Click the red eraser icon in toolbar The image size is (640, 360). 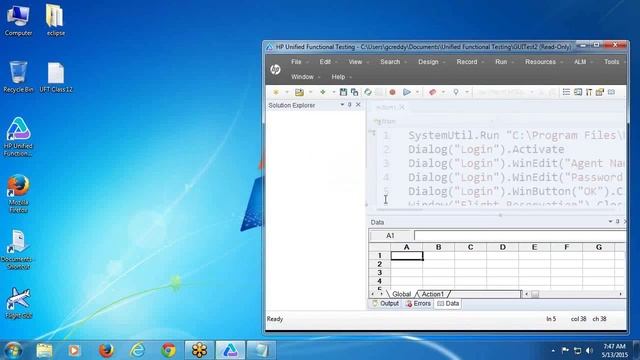pyautogui.click(x=433, y=92)
